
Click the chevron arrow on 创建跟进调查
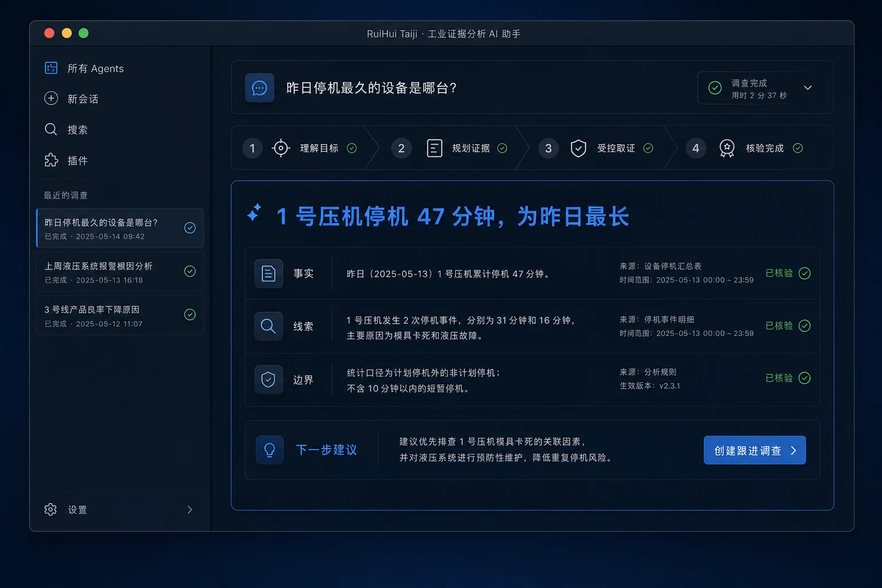[794, 450]
